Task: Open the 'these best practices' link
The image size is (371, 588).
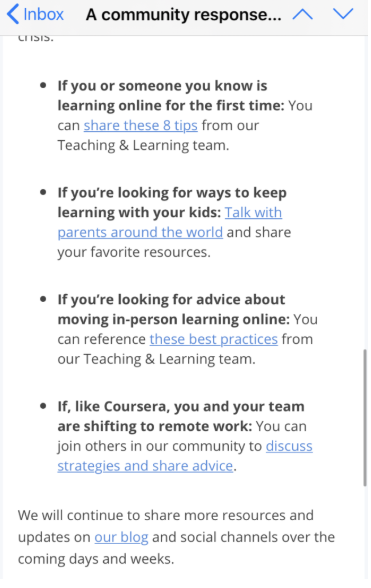Action: 213,339
